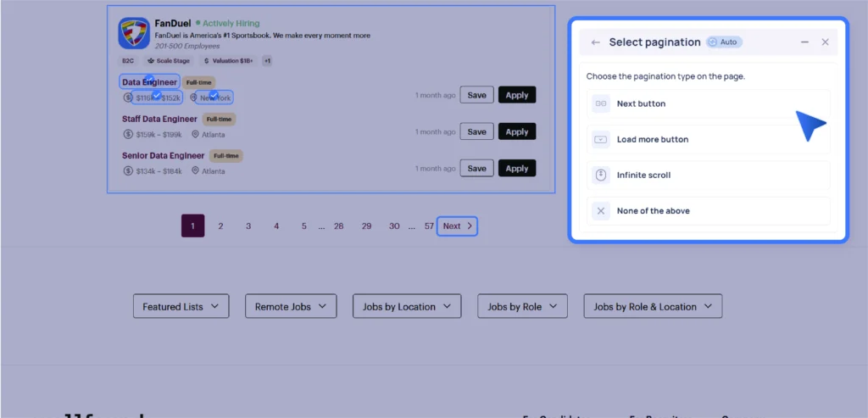Viewport: 868px width, 418px height.
Task: Open the Staff Data Engineer job listing
Action: [159, 119]
